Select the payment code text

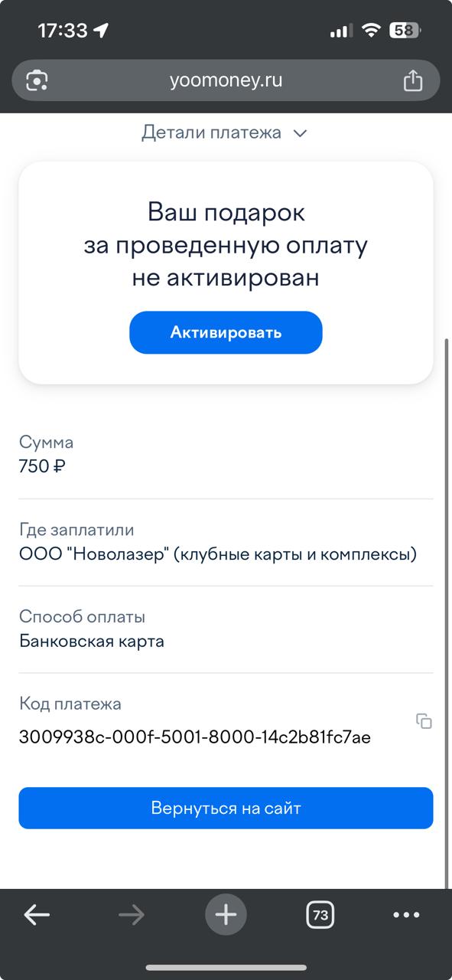(x=194, y=738)
